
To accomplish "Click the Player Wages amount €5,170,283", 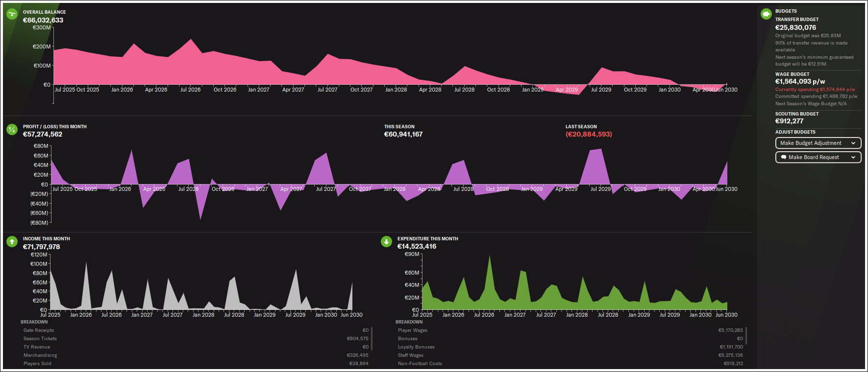I will [731, 330].
